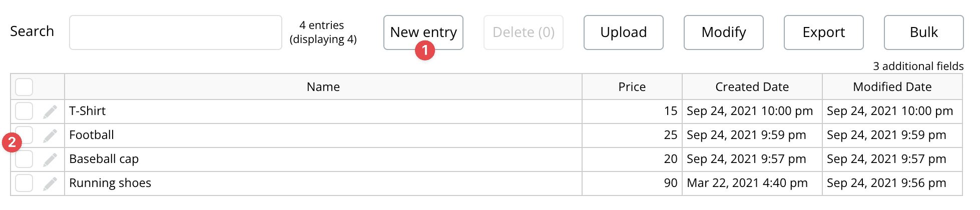Image resolution: width=980 pixels, height=210 pixels.
Task: Check the T-Shirt row checkbox
Action: click(x=24, y=111)
